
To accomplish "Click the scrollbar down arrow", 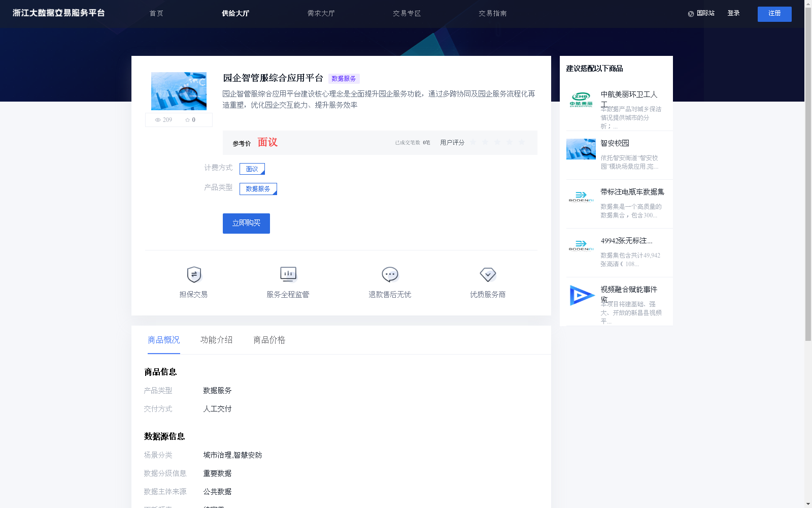I will coord(808,504).
